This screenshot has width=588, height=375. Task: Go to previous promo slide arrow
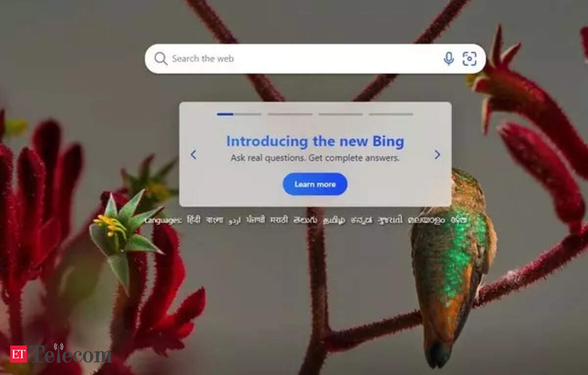193,155
